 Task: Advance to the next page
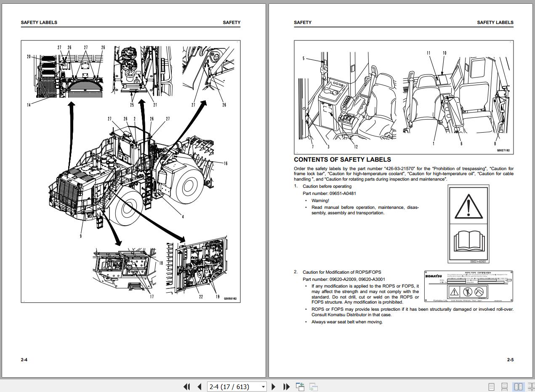coord(274,387)
